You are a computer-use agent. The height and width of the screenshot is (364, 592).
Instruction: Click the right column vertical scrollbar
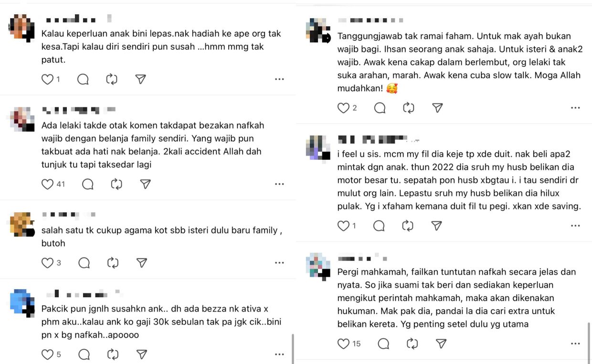[x=588, y=341]
